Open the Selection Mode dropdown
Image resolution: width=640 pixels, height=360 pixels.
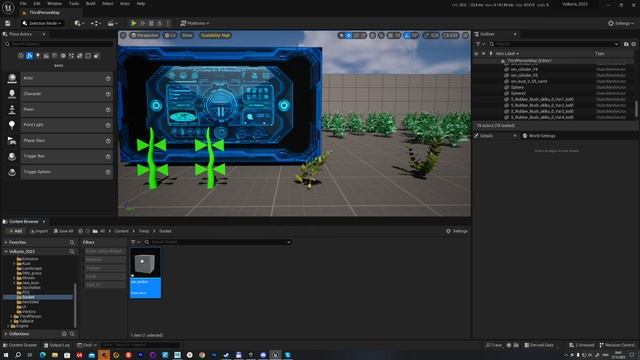coord(42,23)
